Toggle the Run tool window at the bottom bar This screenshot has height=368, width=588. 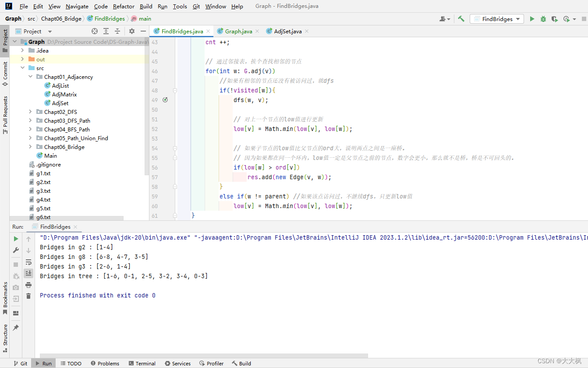pos(43,363)
